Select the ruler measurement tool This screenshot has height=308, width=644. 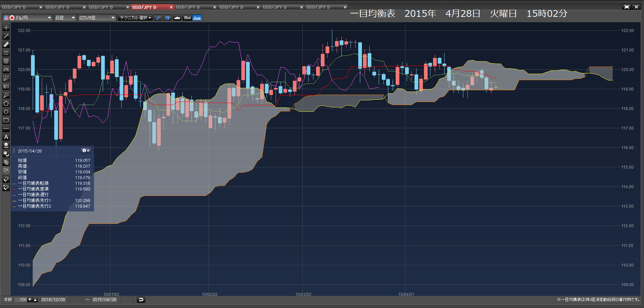tap(6, 44)
